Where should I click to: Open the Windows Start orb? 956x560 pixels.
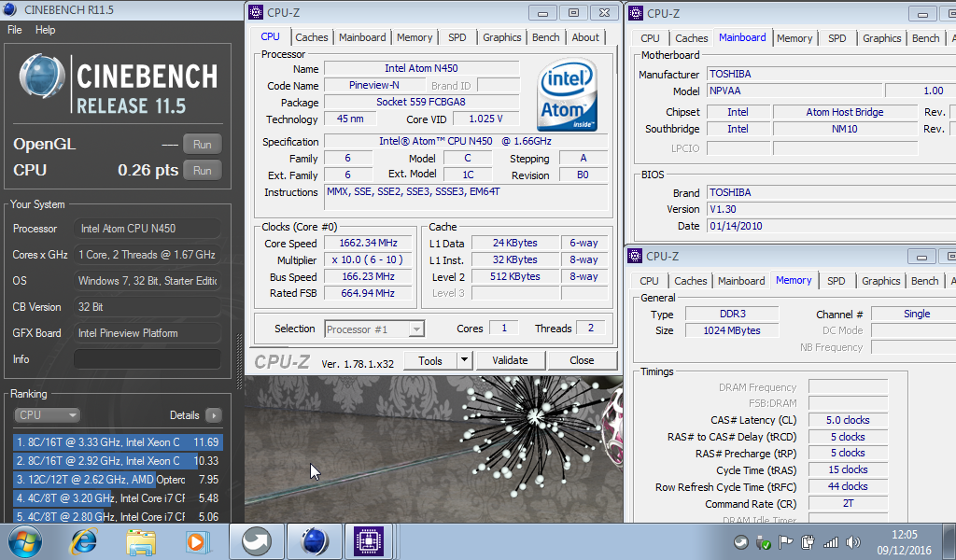pyautogui.click(x=25, y=541)
